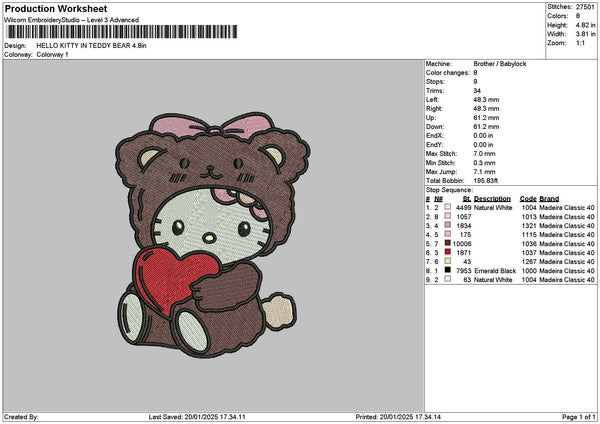
Task: Click design name HELLO KITTY IN TEDDY BEAR 4.8in
Action: (91, 46)
